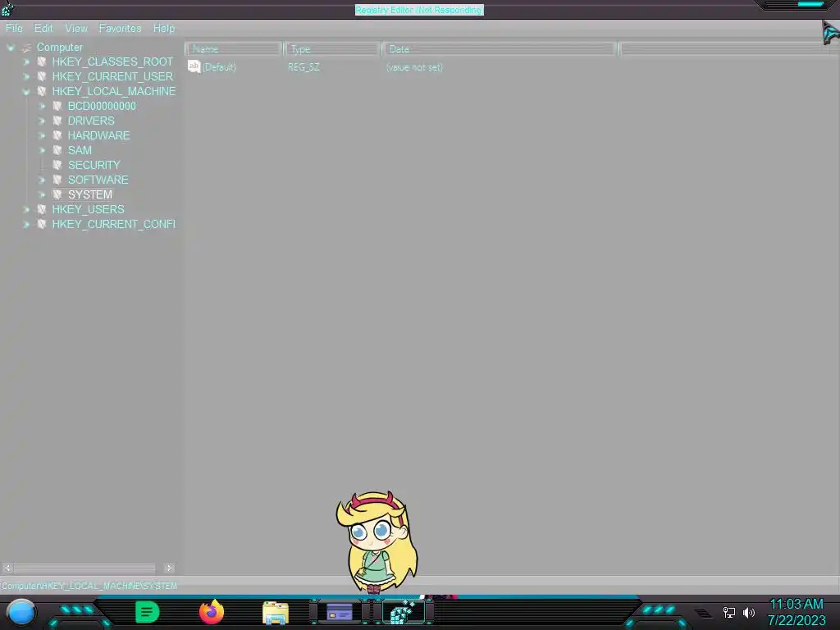This screenshot has width=840, height=630.
Task: Click the Computer tree icon
Action: pos(26,48)
